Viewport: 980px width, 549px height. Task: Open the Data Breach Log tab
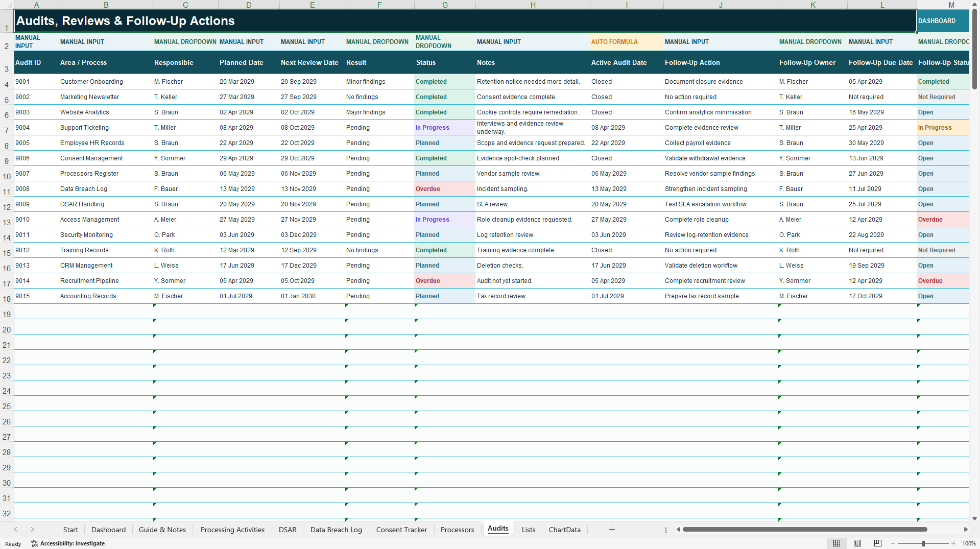[336, 530]
